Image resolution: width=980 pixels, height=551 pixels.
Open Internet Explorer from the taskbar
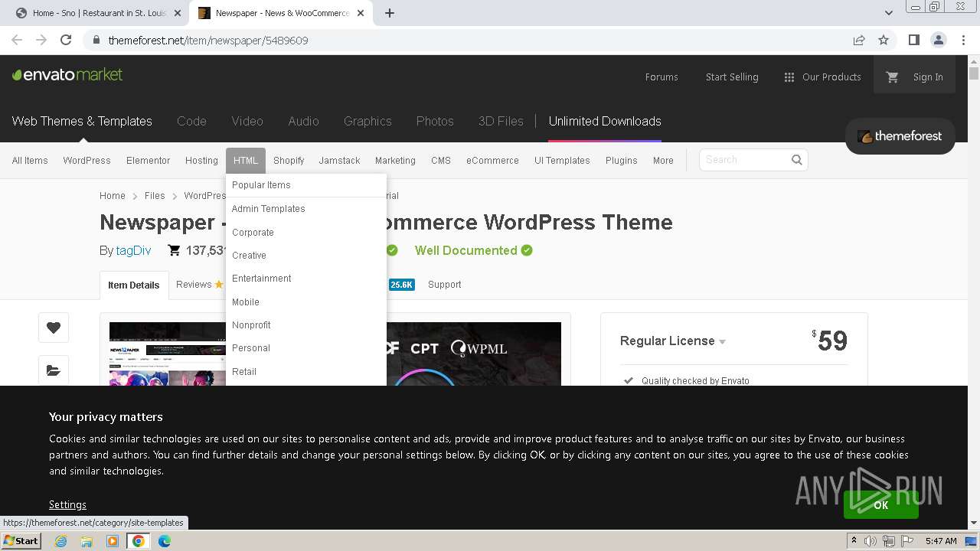[x=60, y=541]
